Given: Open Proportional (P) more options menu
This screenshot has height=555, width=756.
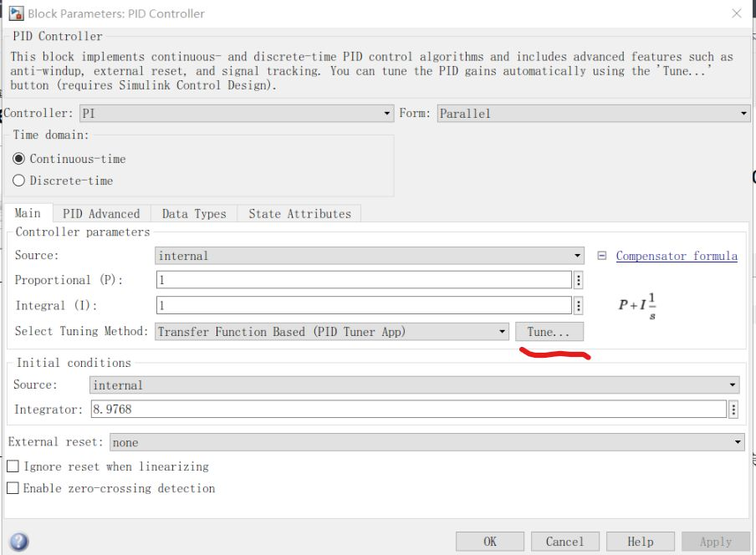Looking at the screenshot, I should point(578,280).
